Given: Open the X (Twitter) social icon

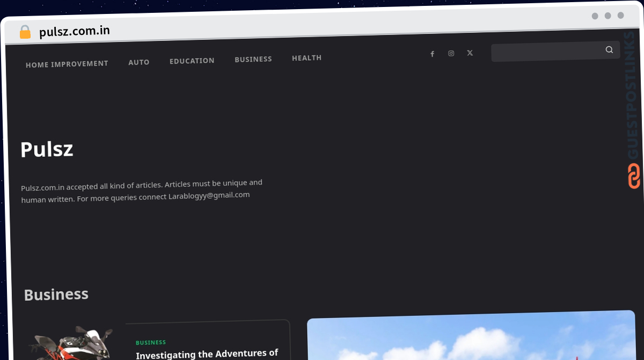Looking at the screenshot, I should click(x=470, y=53).
